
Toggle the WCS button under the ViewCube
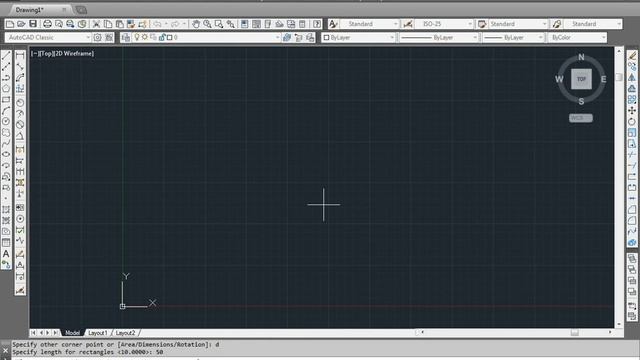coord(580,118)
